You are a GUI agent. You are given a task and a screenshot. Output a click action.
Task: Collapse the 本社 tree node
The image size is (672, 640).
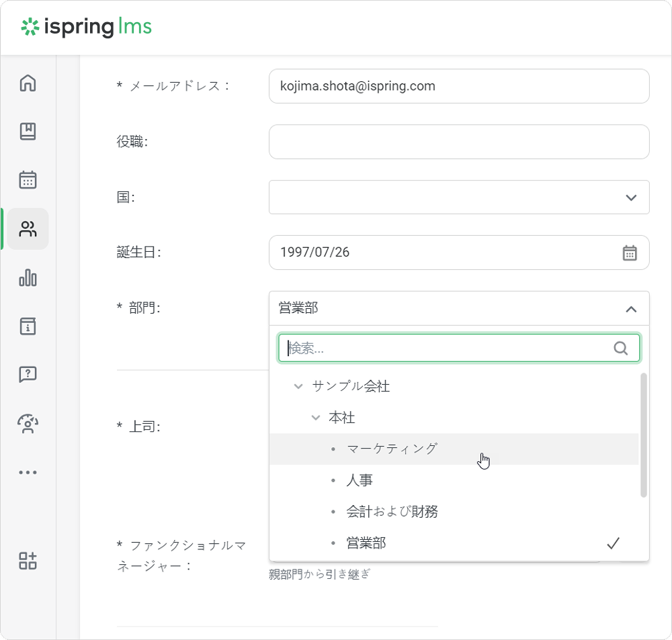pos(315,418)
